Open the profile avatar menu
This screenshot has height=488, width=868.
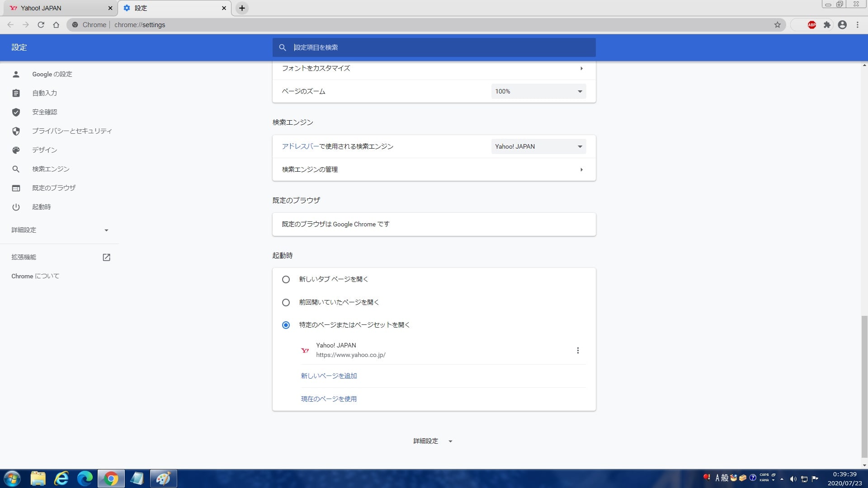[842, 25]
